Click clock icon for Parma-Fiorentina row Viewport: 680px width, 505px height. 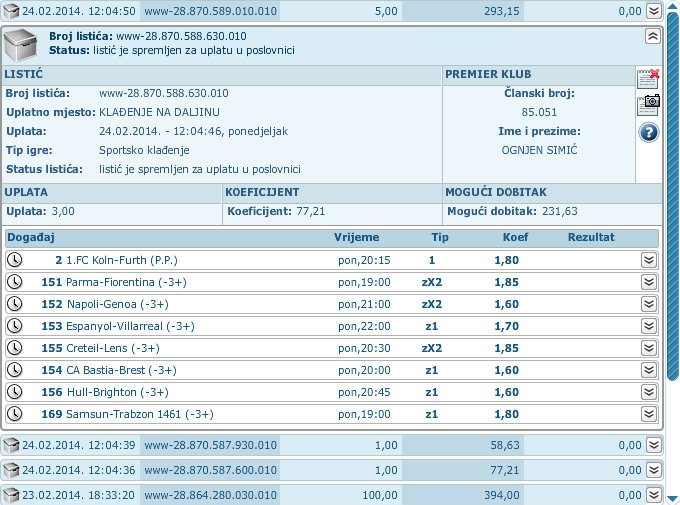pyautogui.click(x=15, y=282)
